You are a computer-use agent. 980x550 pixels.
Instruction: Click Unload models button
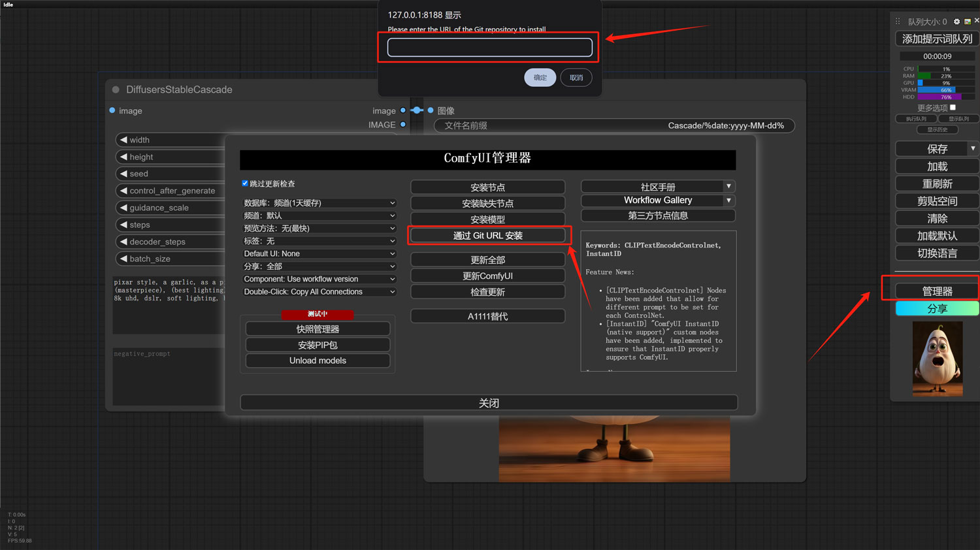click(x=318, y=361)
